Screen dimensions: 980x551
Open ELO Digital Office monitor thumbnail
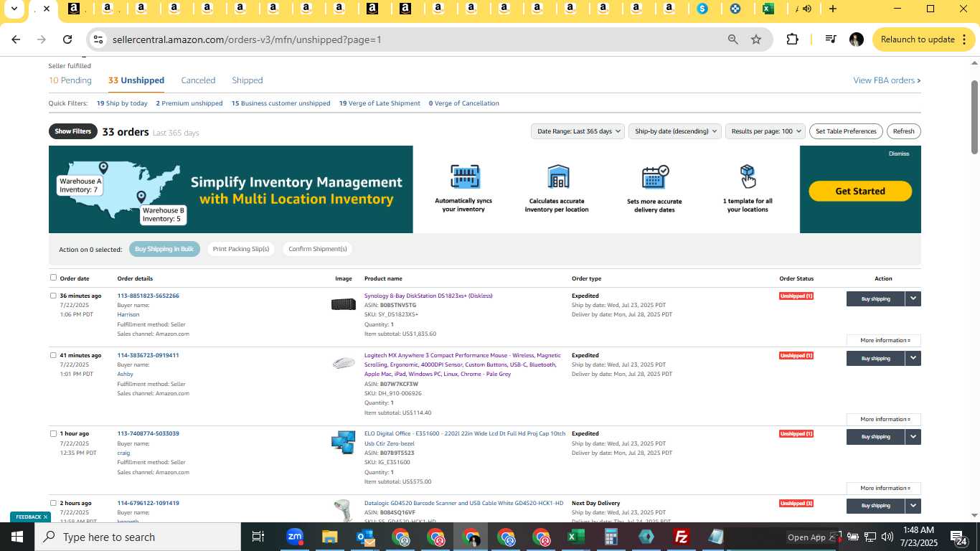(x=343, y=442)
